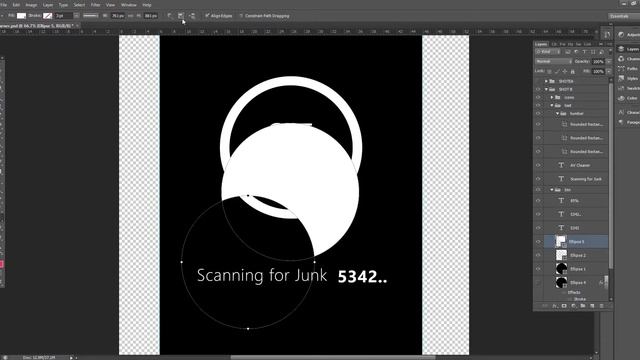This screenshot has width=640, height=360.
Task: Select the Layers panel tab
Action: point(541,44)
